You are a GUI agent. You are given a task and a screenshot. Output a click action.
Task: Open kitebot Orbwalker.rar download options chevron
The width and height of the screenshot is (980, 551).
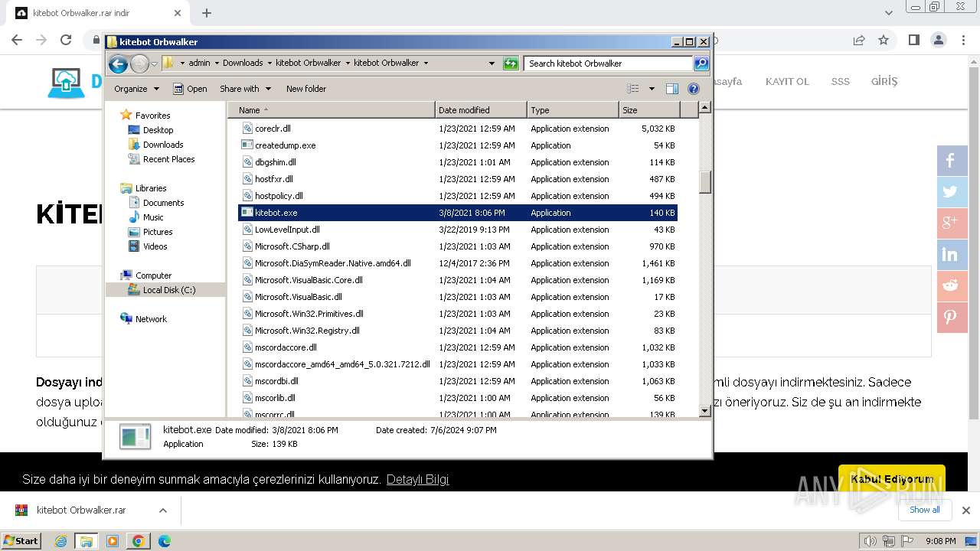[162, 510]
